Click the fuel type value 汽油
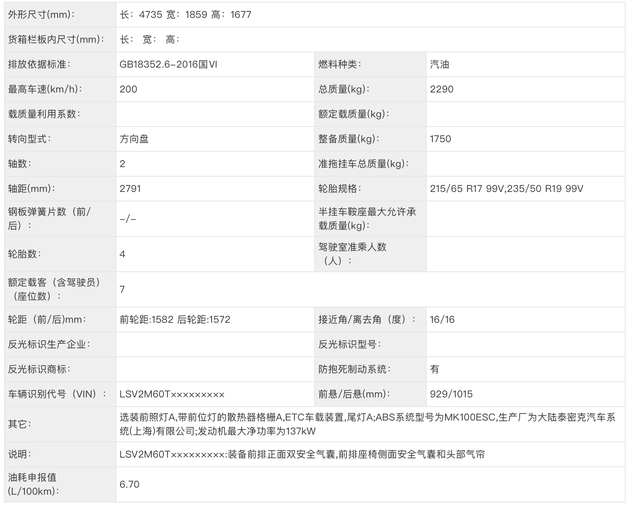The height and width of the screenshot is (506, 630). coord(439,65)
